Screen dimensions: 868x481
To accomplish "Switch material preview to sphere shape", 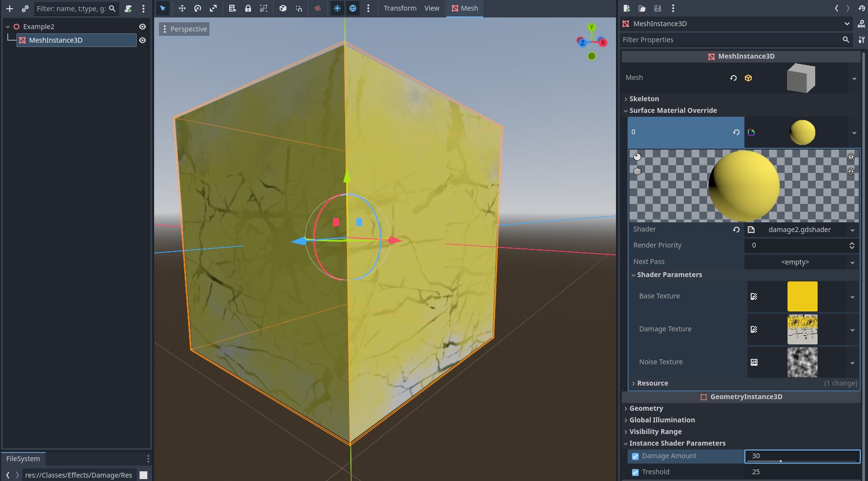I will click(637, 157).
